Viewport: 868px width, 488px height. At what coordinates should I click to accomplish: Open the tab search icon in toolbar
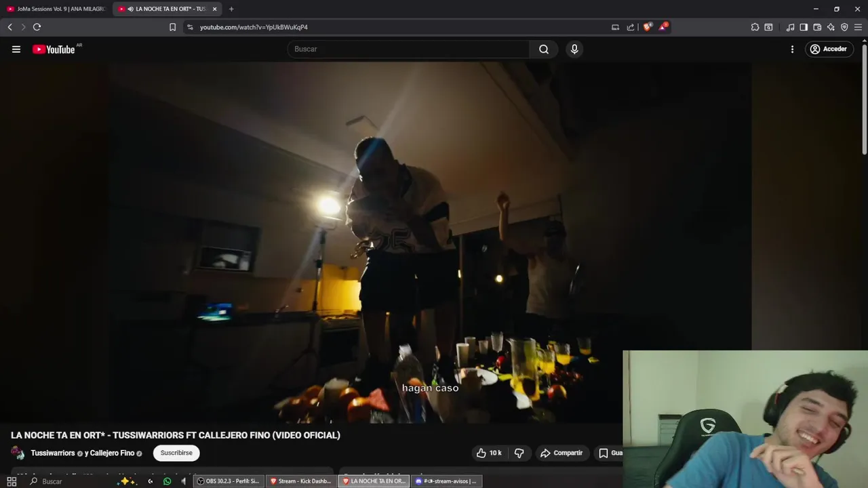[x=768, y=27]
